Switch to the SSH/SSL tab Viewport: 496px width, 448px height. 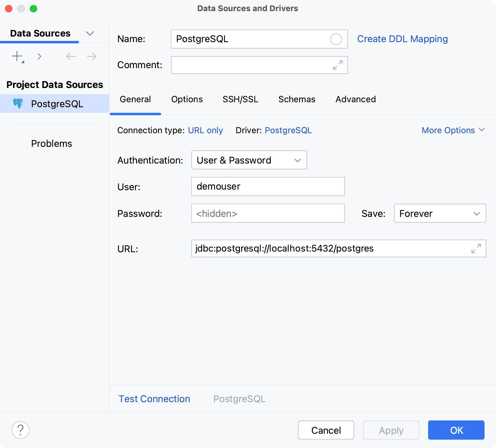[x=240, y=99]
